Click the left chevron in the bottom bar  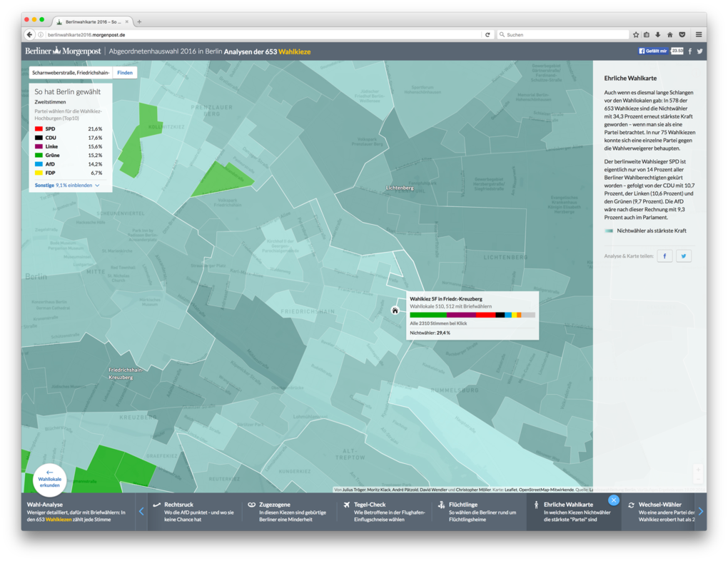[x=141, y=510]
